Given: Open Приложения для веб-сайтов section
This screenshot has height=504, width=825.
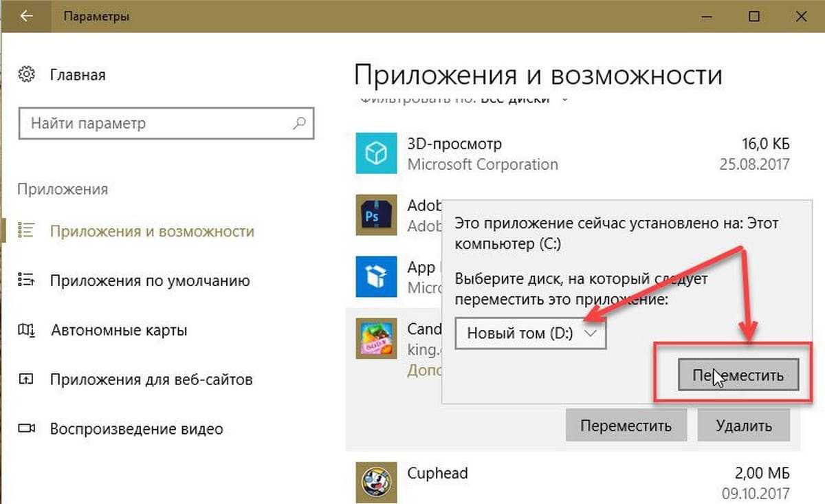Looking at the screenshot, I should 151,380.
